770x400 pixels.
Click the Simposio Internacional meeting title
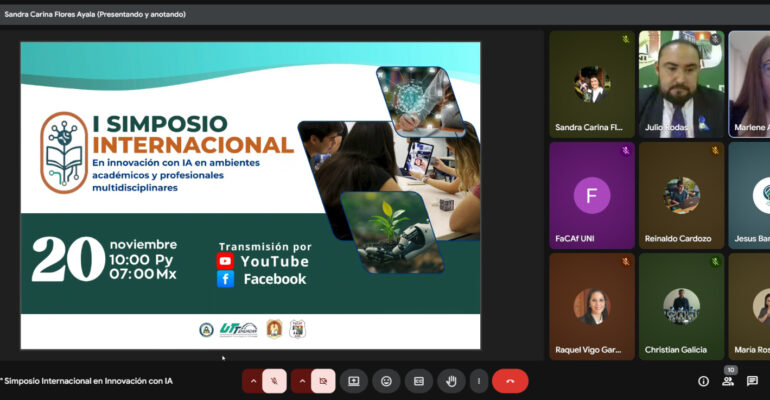click(x=88, y=381)
